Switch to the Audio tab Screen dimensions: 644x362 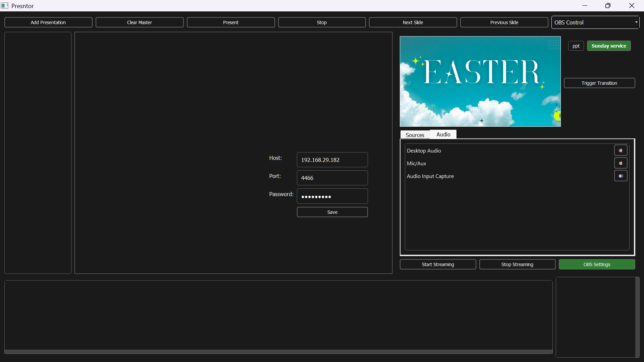[443, 134]
